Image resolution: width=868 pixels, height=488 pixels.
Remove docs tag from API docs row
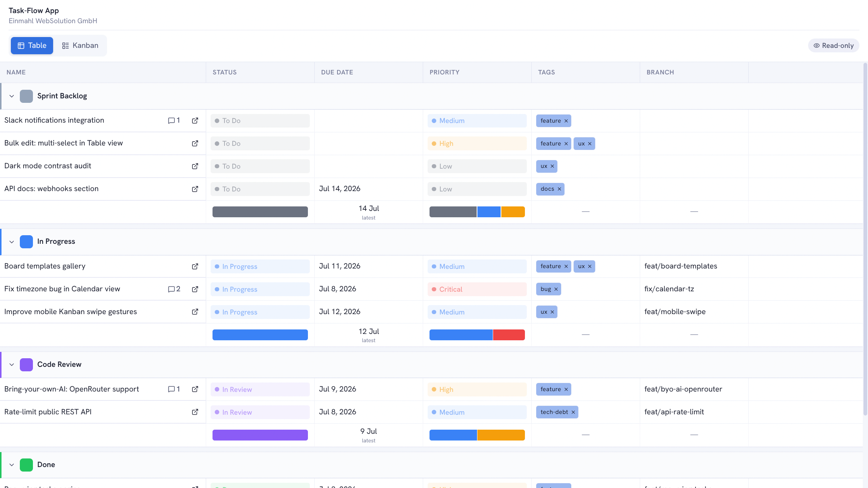(x=559, y=189)
